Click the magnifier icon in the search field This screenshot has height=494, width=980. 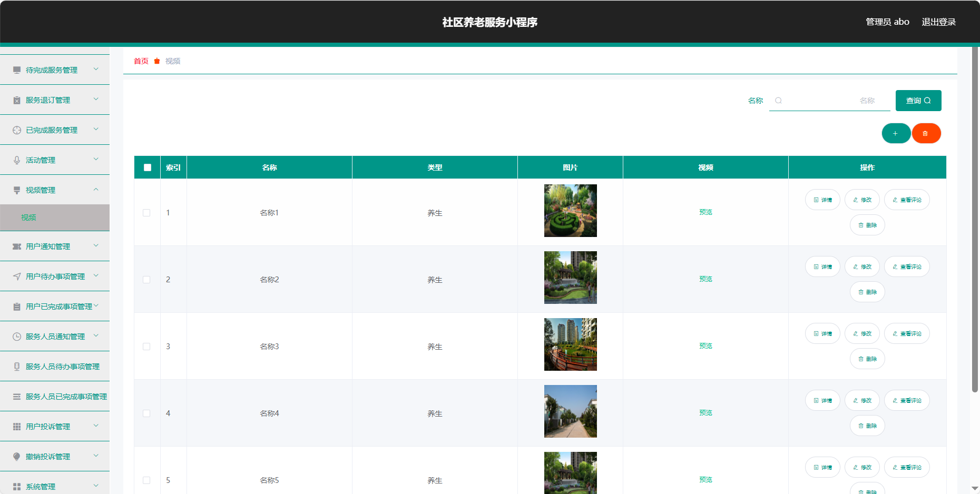coord(778,101)
